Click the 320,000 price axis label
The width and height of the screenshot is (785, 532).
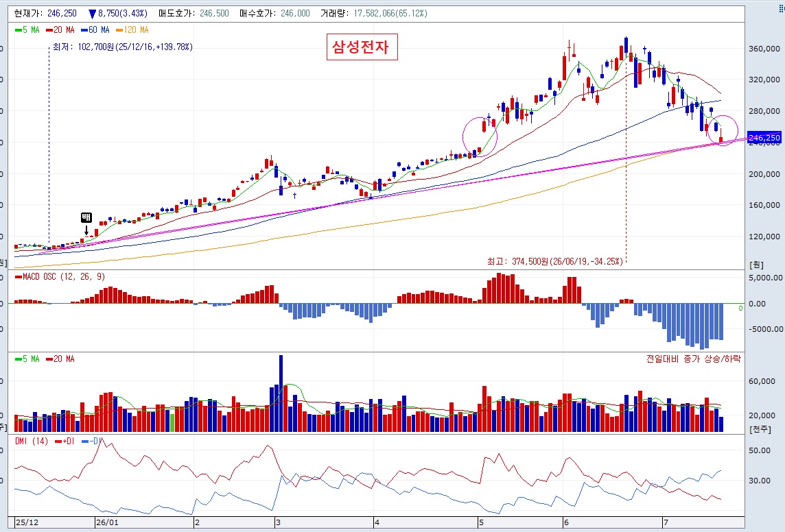(x=764, y=80)
